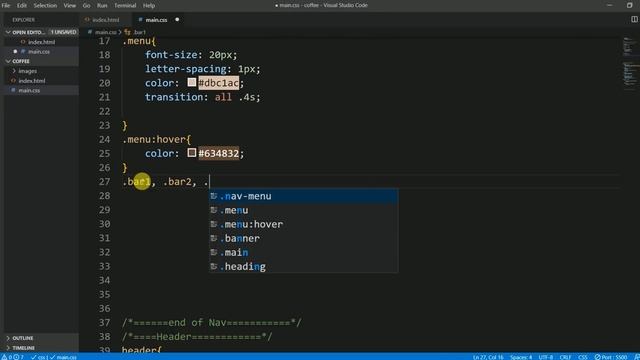The height and width of the screenshot is (360, 640).
Task: Click the split editor icon
Action: pos(634,20)
